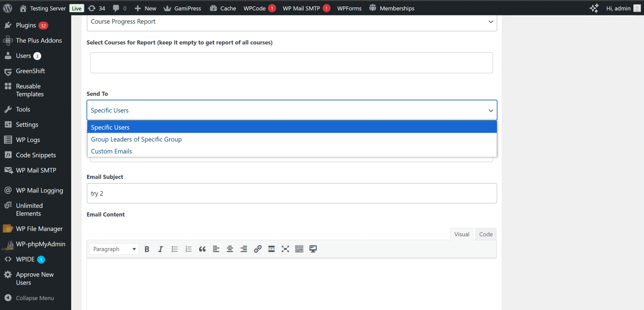644x310 pixels.
Task: Insert a bulleted list
Action: coord(175,249)
